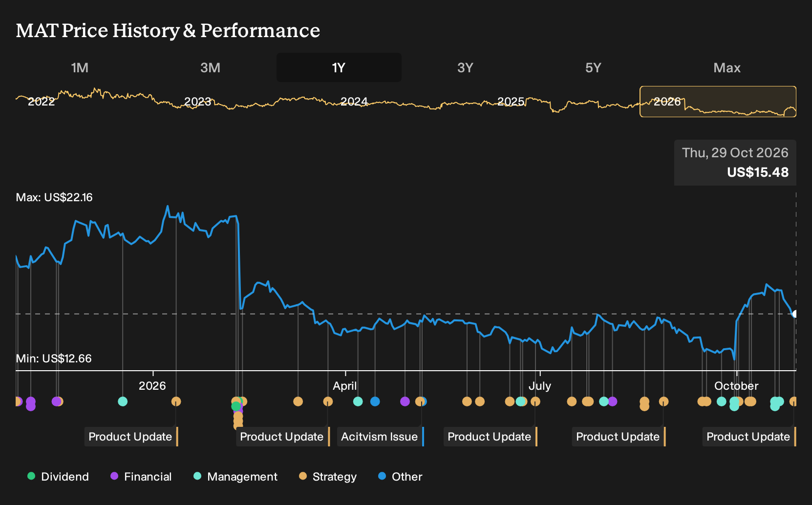Image resolution: width=812 pixels, height=505 pixels.
Task: Click the US$15.48 price in the tooltip
Action: click(758, 172)
